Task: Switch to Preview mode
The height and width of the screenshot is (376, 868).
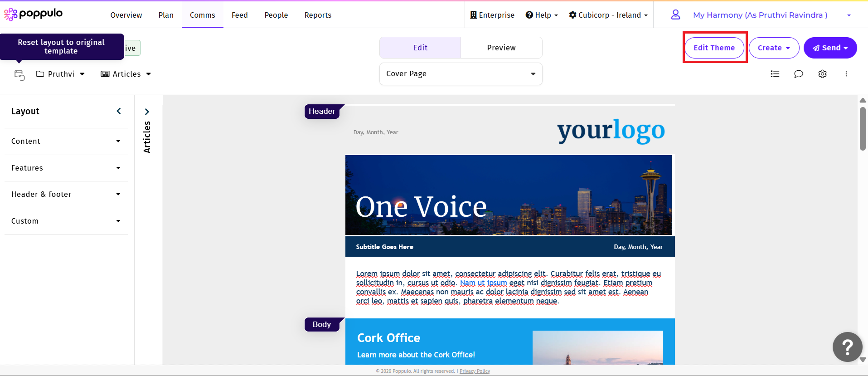Action: coord(501,48)
